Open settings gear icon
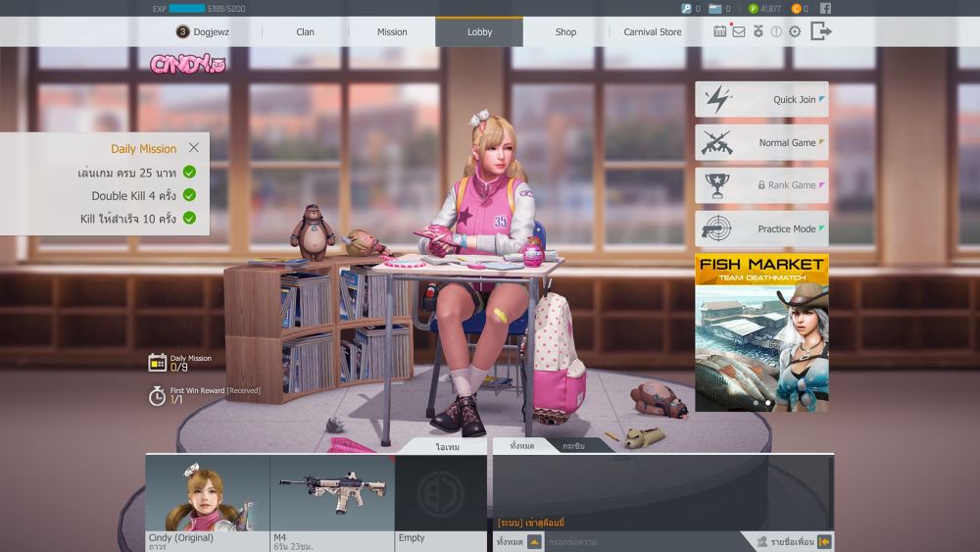This screenshot has height=552, width=980. pyautogui.click(x=795, y=31)
